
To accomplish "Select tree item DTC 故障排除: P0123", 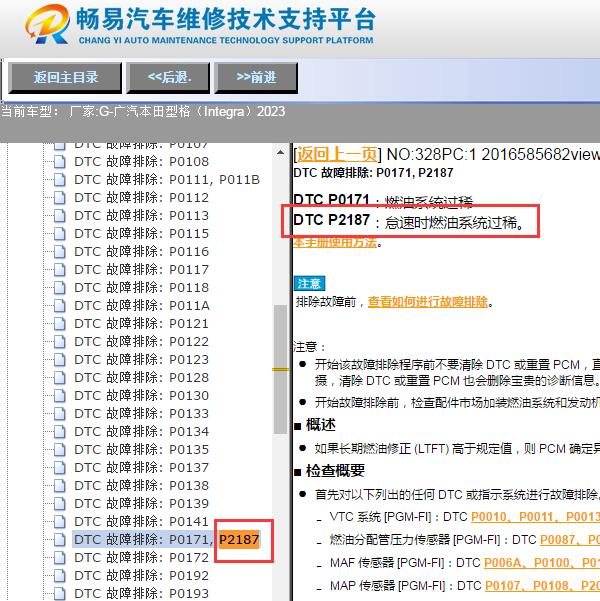I will click(x=141, y=360).
